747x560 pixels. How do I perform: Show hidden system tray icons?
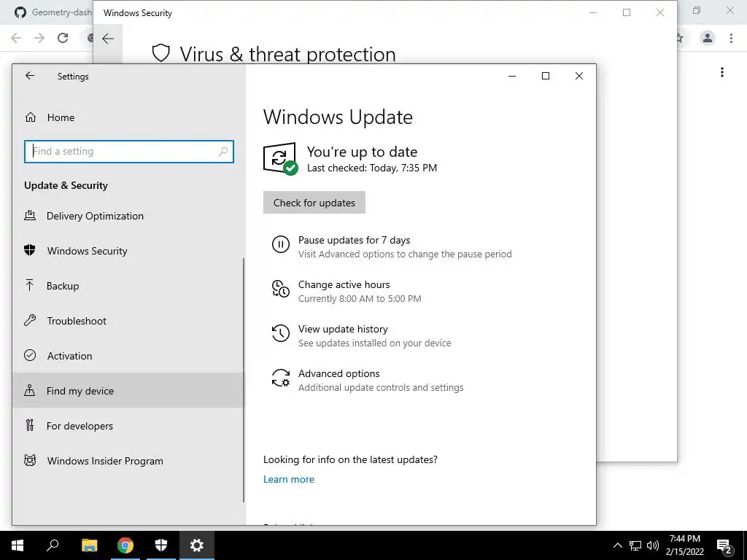tap(617, 545)
